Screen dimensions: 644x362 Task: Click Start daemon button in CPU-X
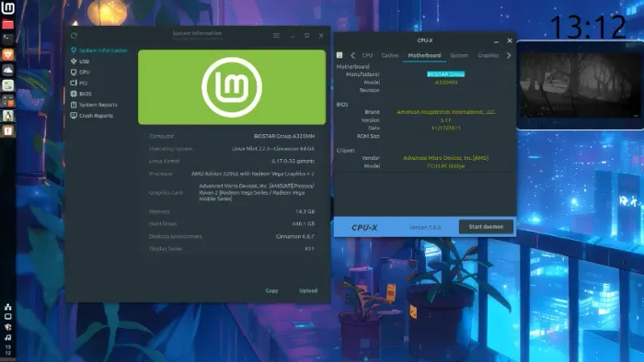(x=486, y=227)
